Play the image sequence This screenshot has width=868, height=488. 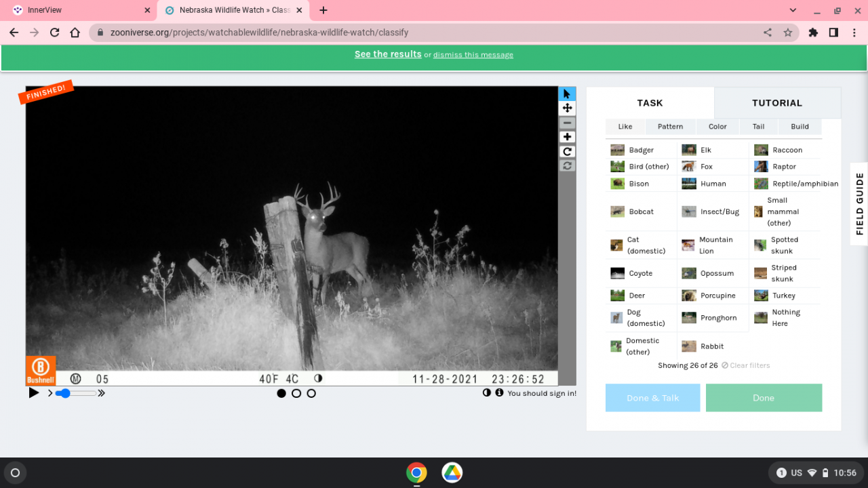(33, 393)
